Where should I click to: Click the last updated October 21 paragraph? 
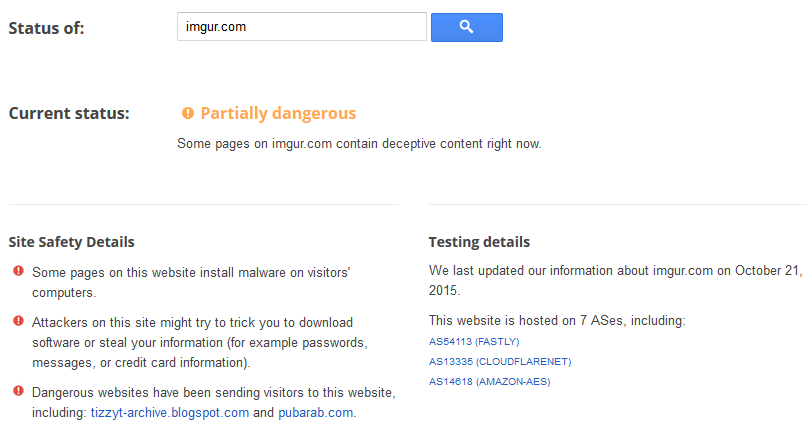[x=613, y=280]
